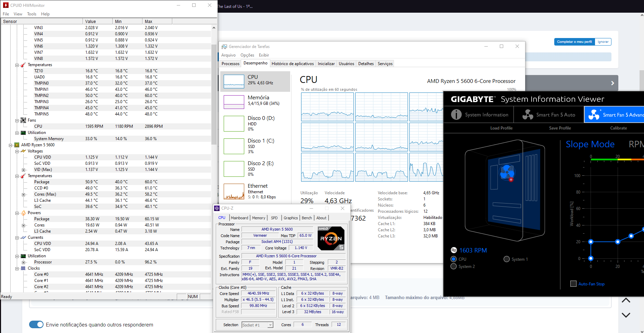Image resolution: width=644 pixels, height=333 pixels.
Task: Click the HWMonitor lightning app icon
Action: click(x=6, y=5)
